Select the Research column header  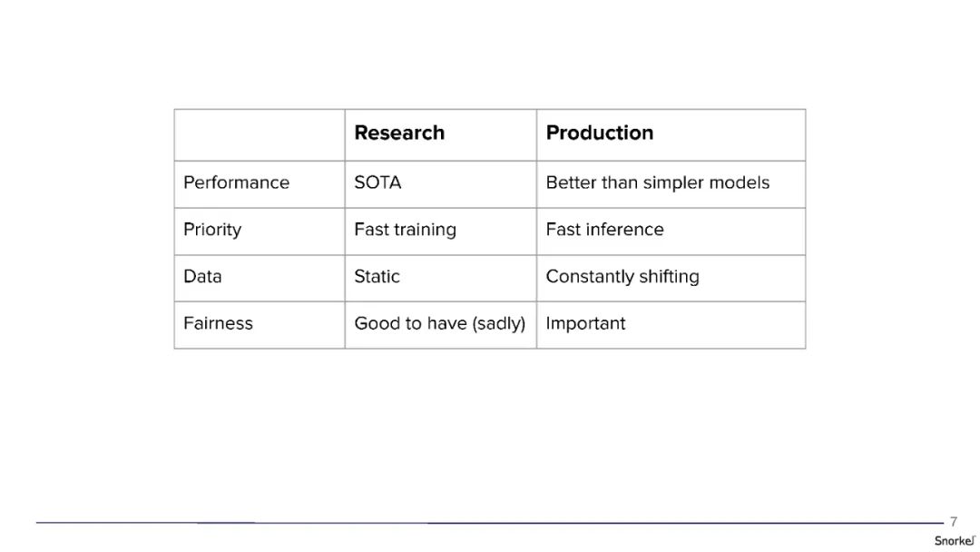(399, 133)
